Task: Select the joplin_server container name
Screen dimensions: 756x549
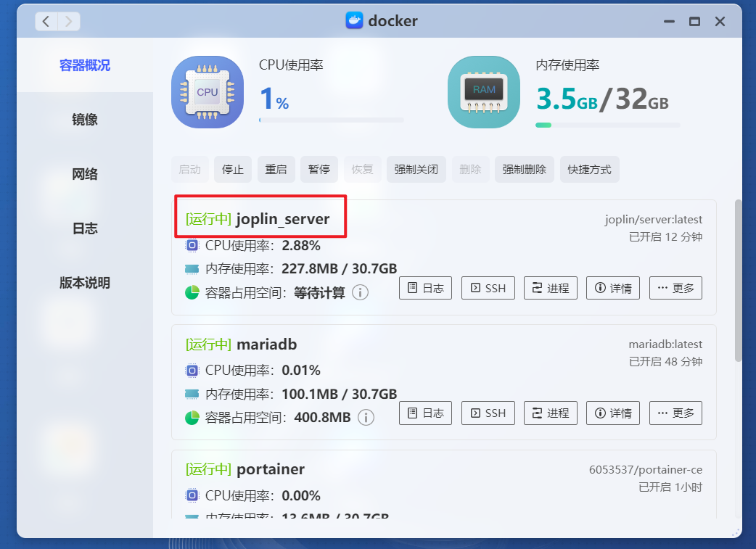Action: pos(282,219)
